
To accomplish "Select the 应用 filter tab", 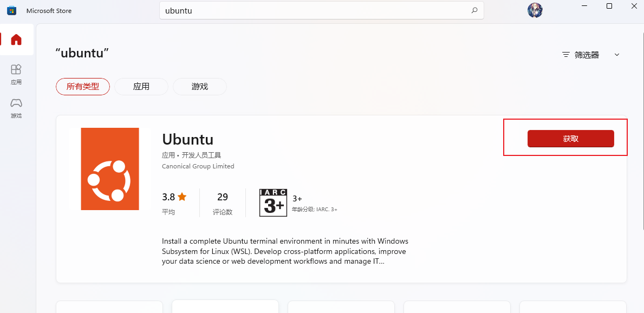I will 141,87.
